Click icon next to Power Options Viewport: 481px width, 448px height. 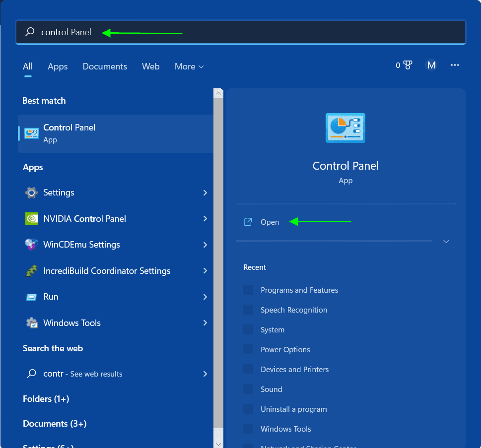pos(248,349)
